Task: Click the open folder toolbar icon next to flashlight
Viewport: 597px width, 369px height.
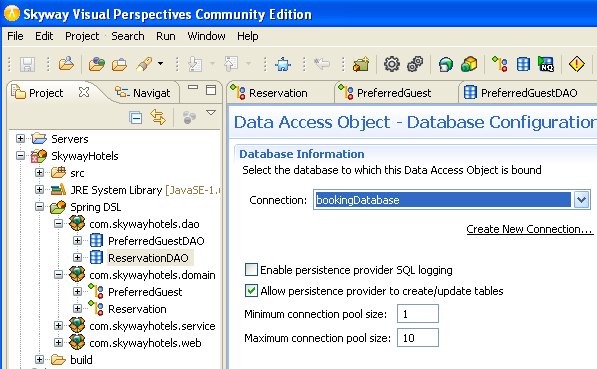Action: (x=119, y=64)
